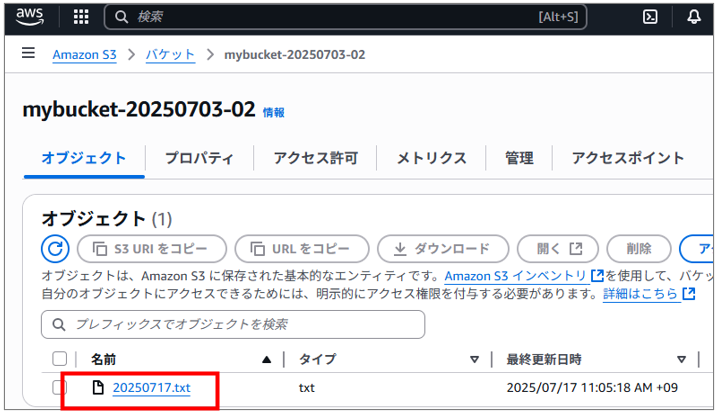718x415 pixels.
Task: Refresh the objects list
Action: 55,249
